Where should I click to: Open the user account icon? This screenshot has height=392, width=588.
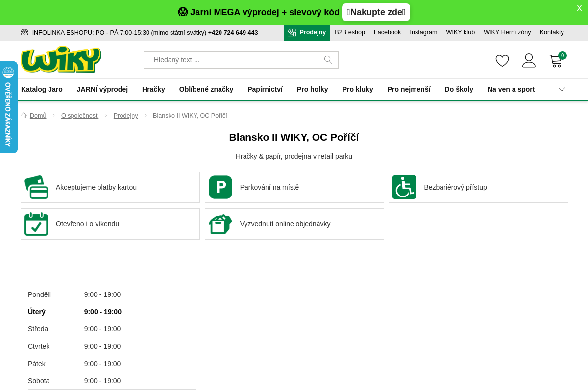(529, 61)
